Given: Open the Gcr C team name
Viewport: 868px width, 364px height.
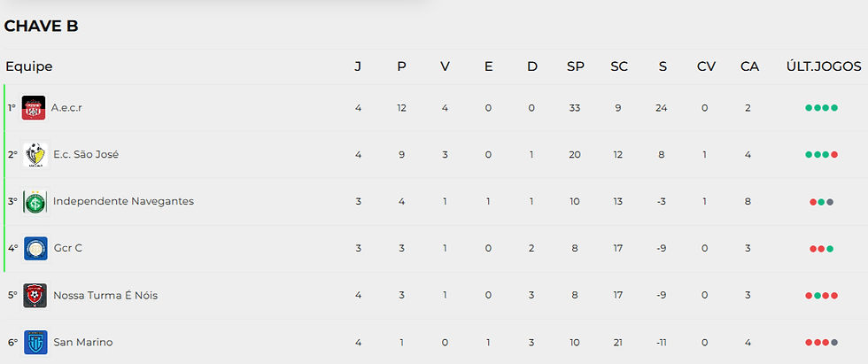Looking at the screenshot, I should (67, 249).
